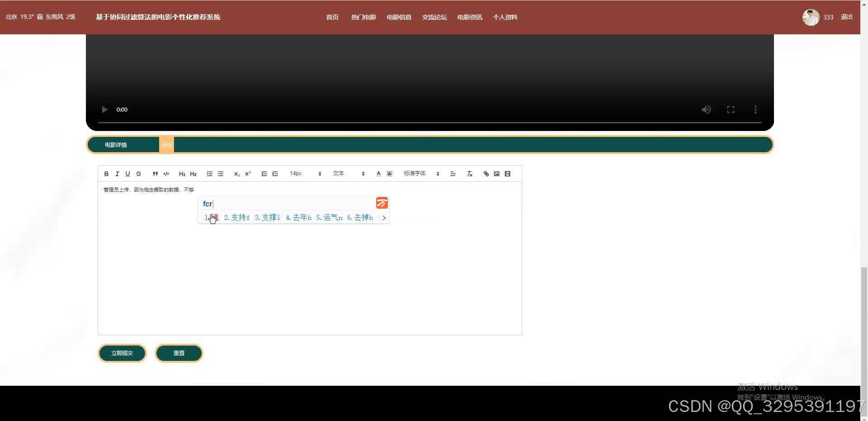The width and height of the screenshot is (868, 421).
Task: Apply Heading 1 style
Action: [x=182, y=174]
